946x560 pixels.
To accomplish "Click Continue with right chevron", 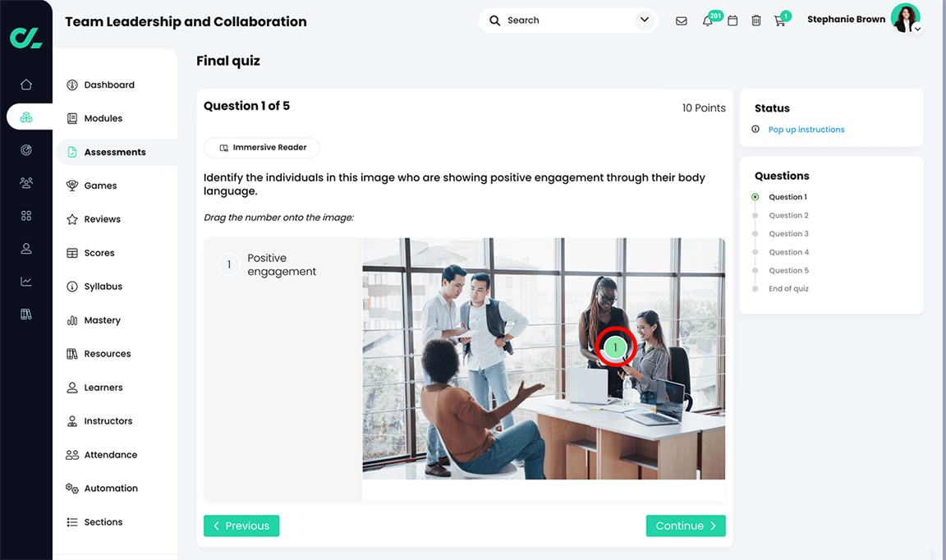I will click(x=686, y=526).
